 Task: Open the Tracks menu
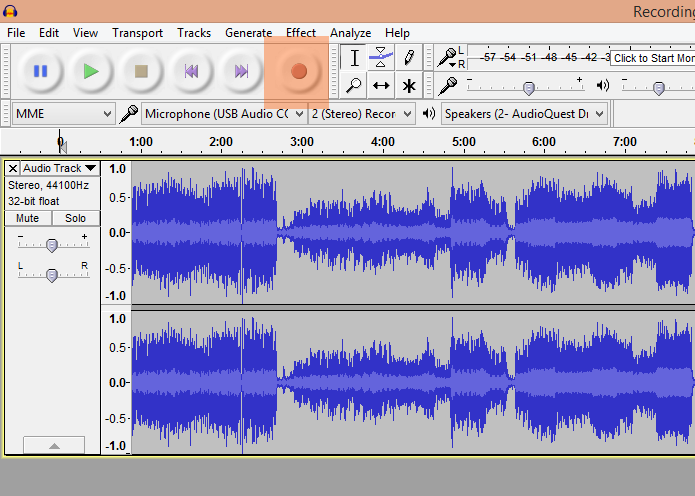194,33
